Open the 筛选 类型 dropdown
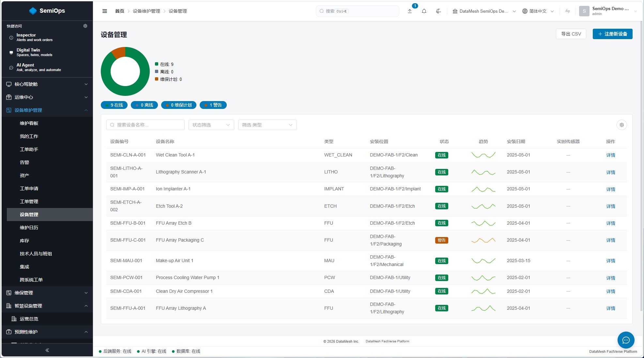 [x=268, y=125]
